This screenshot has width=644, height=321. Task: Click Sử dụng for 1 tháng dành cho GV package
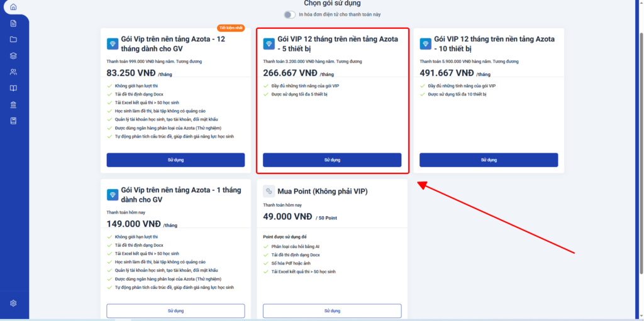click(176, 311)
